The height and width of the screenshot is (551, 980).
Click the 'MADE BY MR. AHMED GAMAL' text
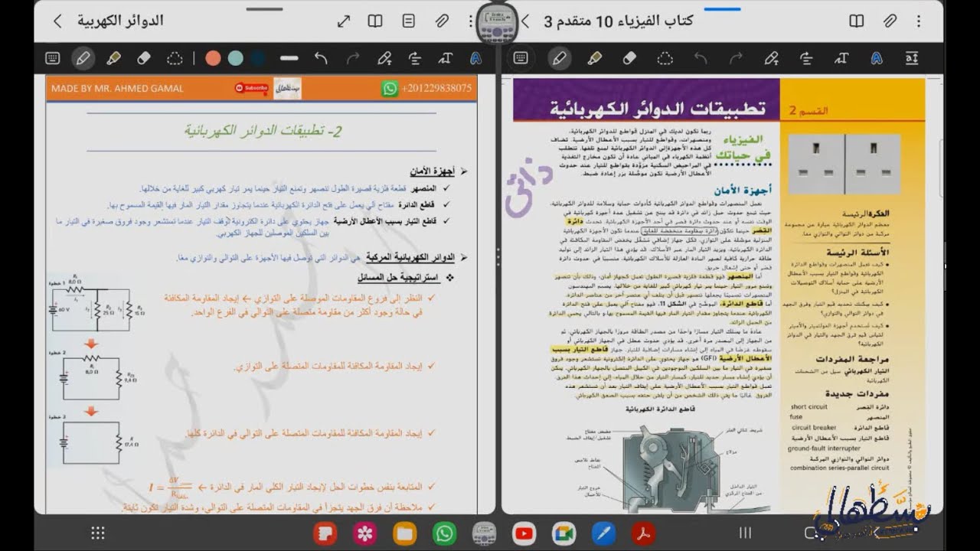(x=117, y=88)
